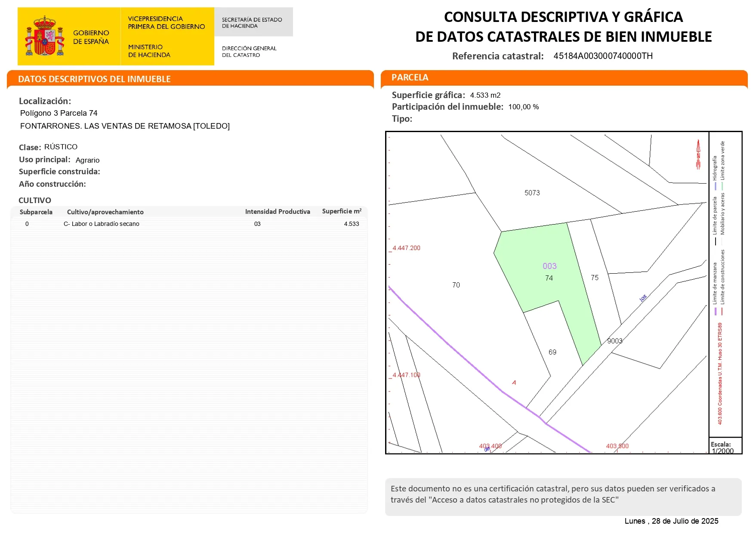This screenshot has width=756, height=534.
Task: Click the 'Agrario' main use value
Action: pyautogui.click(x=87, y=160)
